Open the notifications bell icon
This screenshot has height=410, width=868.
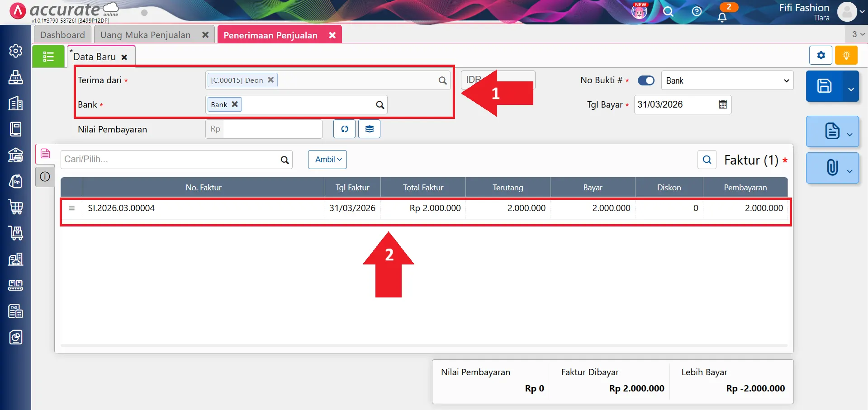tap(722, 17)
